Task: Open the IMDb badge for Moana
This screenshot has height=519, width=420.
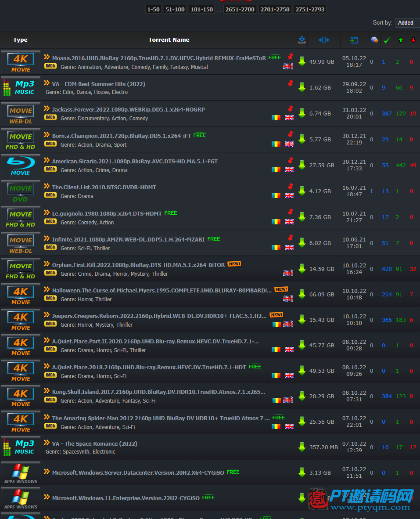Action: 50,66
